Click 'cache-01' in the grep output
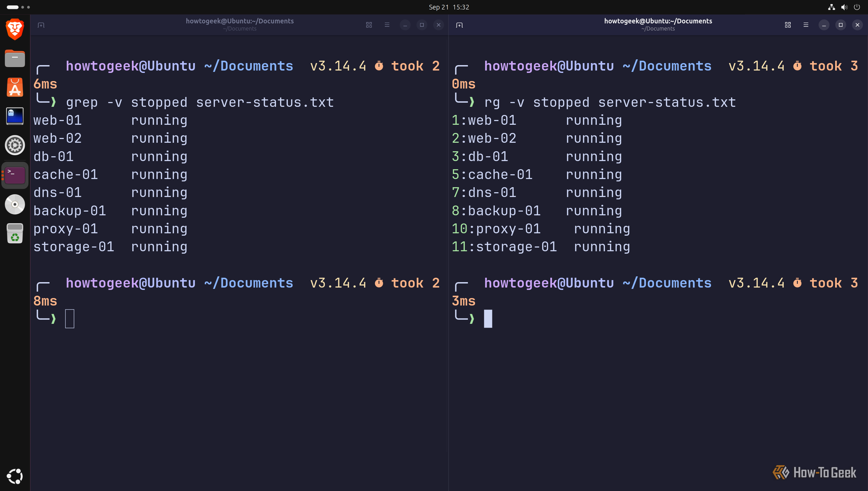 [65, 175]
